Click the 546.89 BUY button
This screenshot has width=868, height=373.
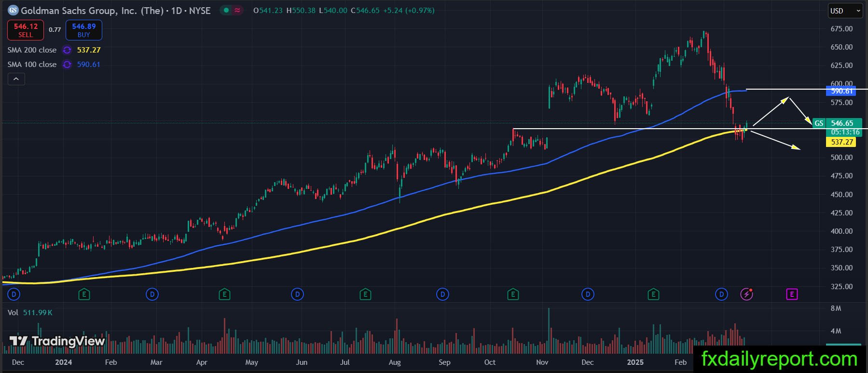[x=84, y=30]
